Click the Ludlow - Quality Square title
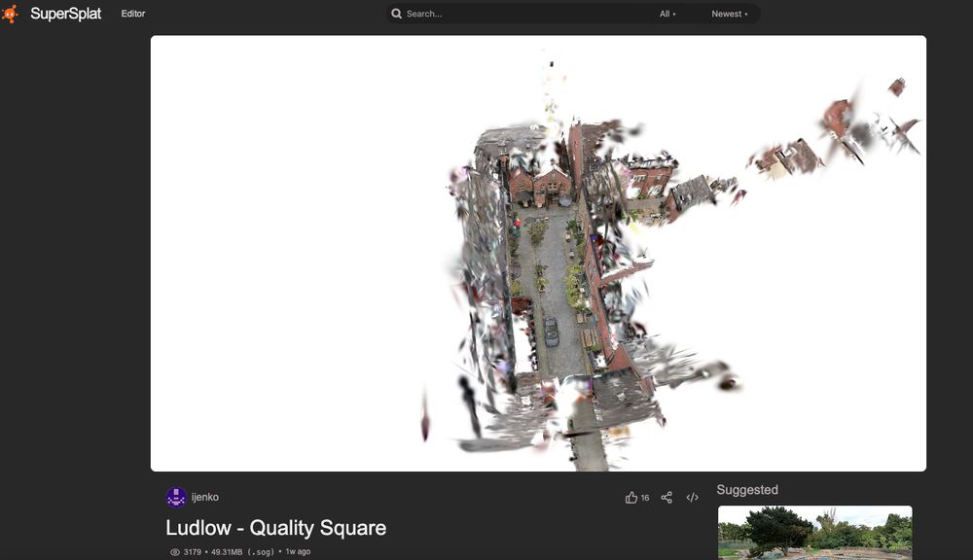Viewport: 973px width, 560px height. pyautogui.click(x=276, y=528)
